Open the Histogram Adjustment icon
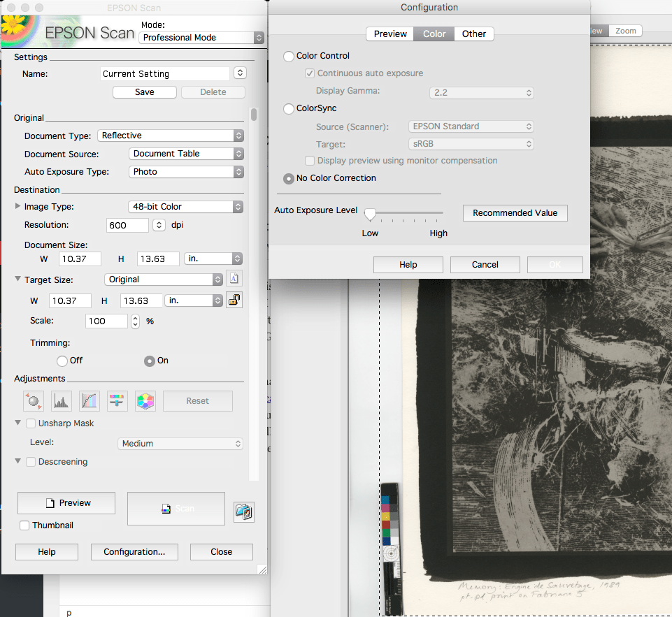Screen dimensions: 672x617 (62, 401)
